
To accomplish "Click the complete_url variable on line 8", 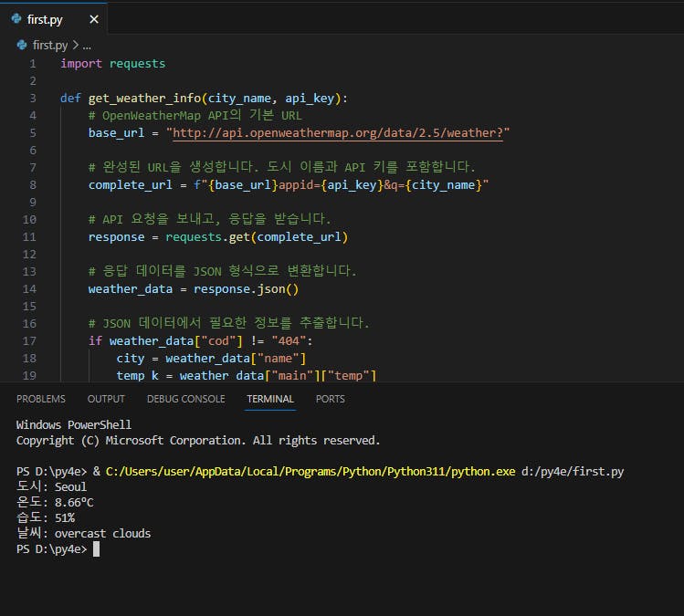I will point(130,185).
